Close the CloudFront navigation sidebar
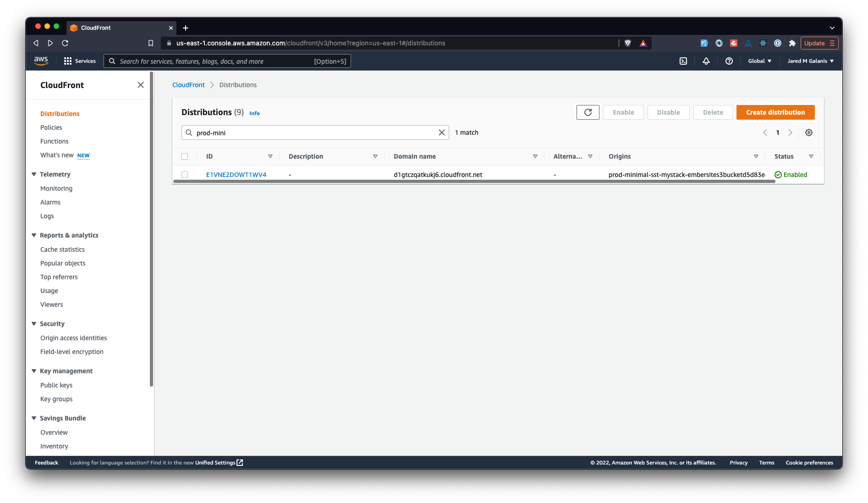868x503 pixels. click(x=141, y=85)
